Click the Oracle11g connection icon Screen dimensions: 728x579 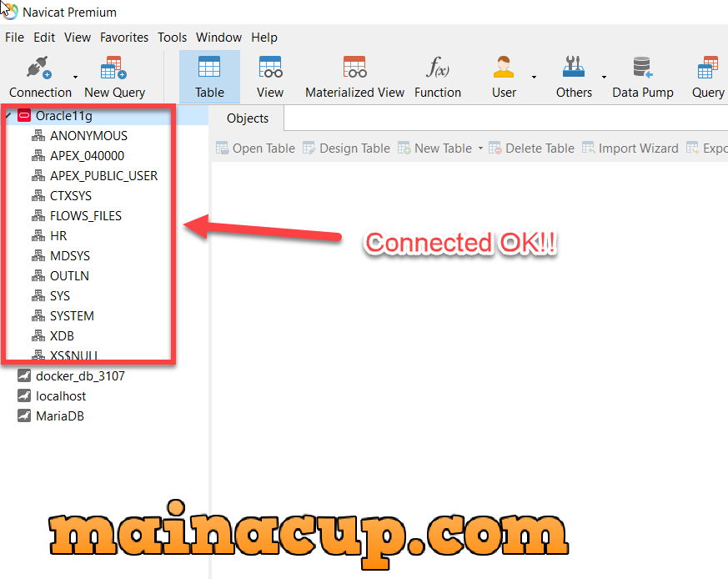[23, 116]
